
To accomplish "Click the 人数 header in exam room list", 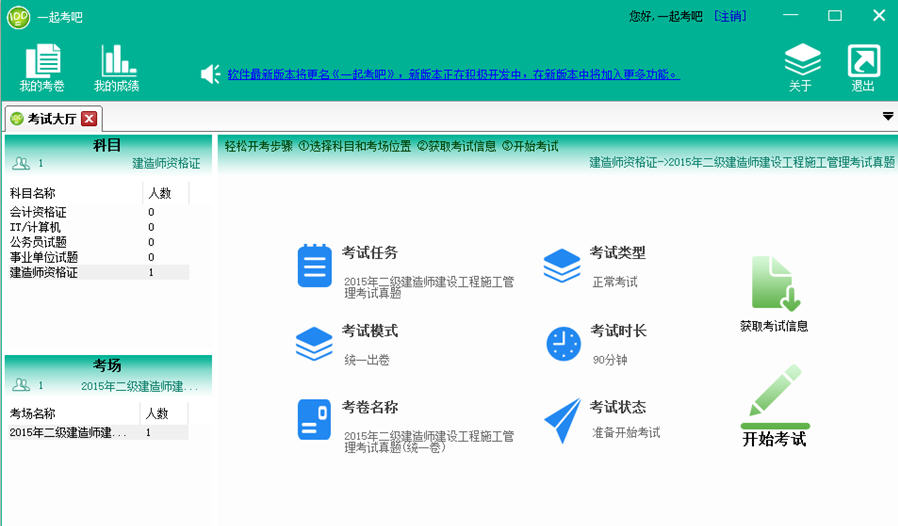I will [164, 413].
